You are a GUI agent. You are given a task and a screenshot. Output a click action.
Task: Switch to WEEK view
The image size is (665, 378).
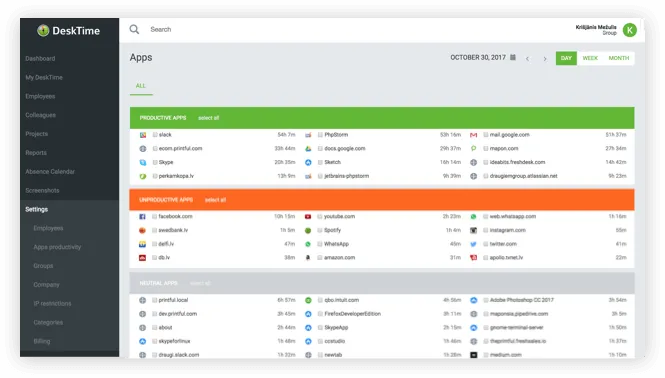(590, 58)
